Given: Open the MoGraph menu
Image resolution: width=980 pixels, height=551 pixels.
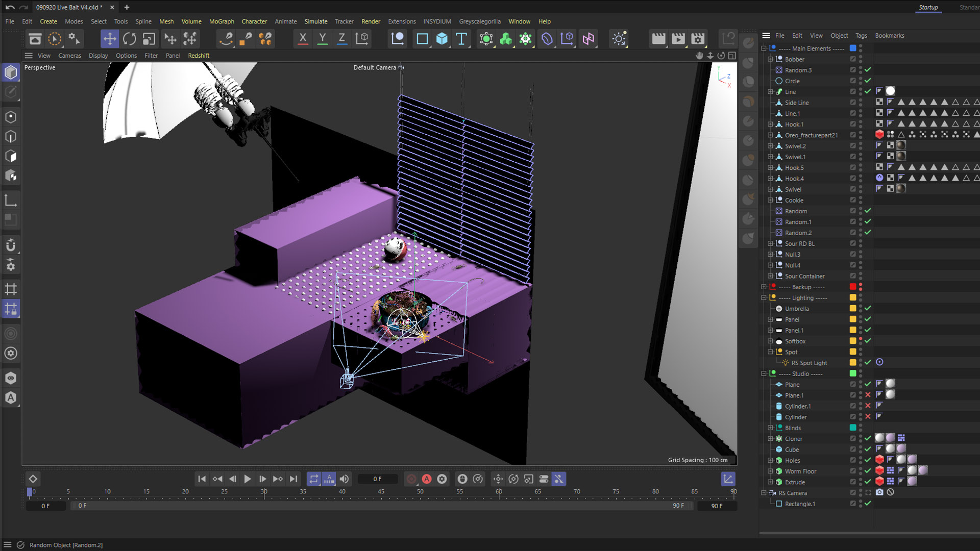Looking at the screenshot, I should (x=221, y=21).
